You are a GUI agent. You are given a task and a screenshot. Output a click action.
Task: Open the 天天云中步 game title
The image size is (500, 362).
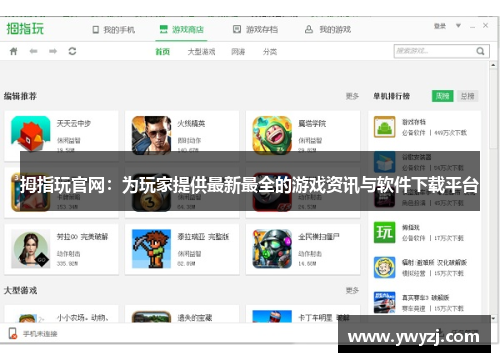74,124
